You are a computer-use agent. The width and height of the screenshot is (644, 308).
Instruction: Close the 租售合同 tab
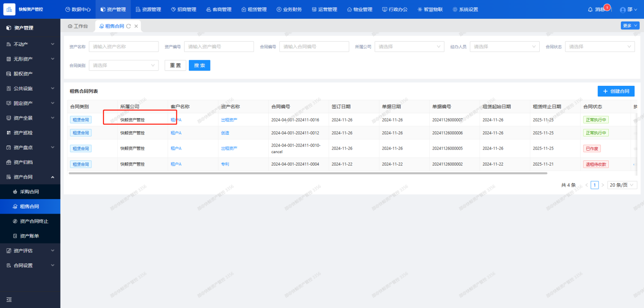pyautogui.click(x=136, y=26)
